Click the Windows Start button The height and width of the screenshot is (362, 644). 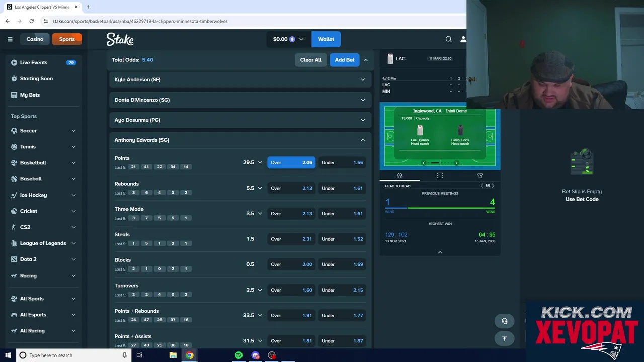coord(8,355)
